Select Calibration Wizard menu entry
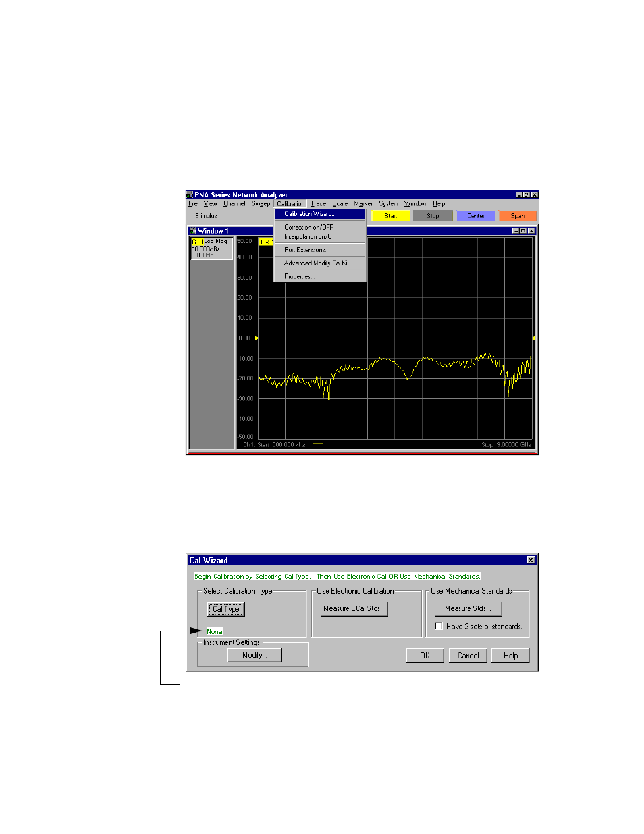The height and width of the screenshot is (834, 644). click(320, 214)
